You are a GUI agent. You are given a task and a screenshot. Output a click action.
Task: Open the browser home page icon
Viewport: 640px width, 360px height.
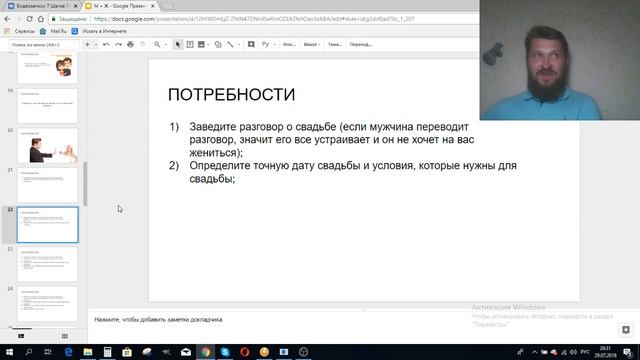pos(41,19)
